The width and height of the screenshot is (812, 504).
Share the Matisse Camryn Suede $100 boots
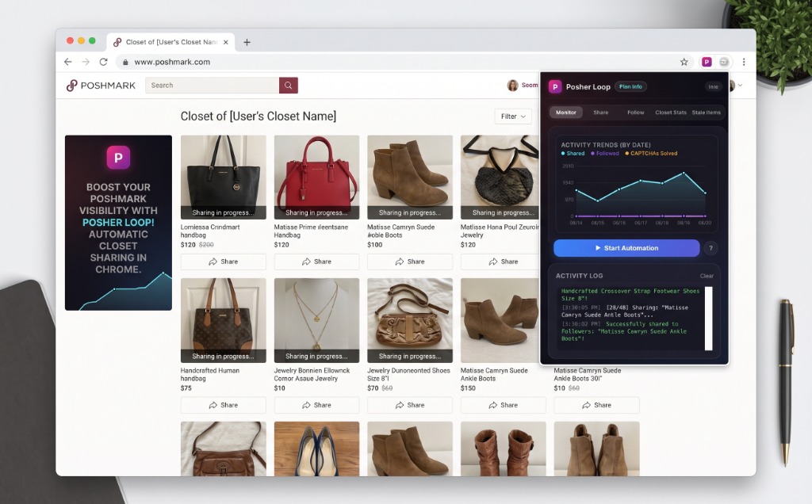pyautogui.click(x=410, y=262)
